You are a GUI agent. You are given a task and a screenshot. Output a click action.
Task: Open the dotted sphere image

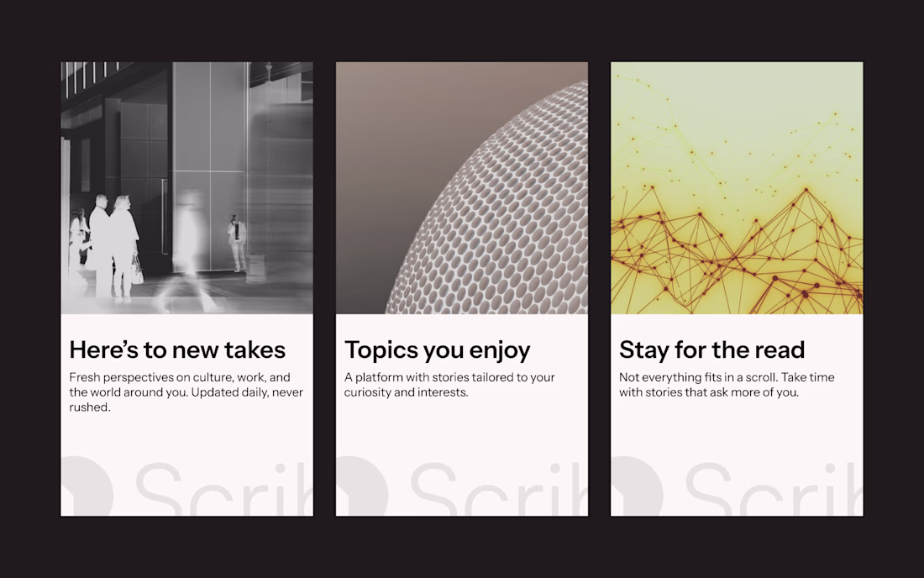coord(461,188)
